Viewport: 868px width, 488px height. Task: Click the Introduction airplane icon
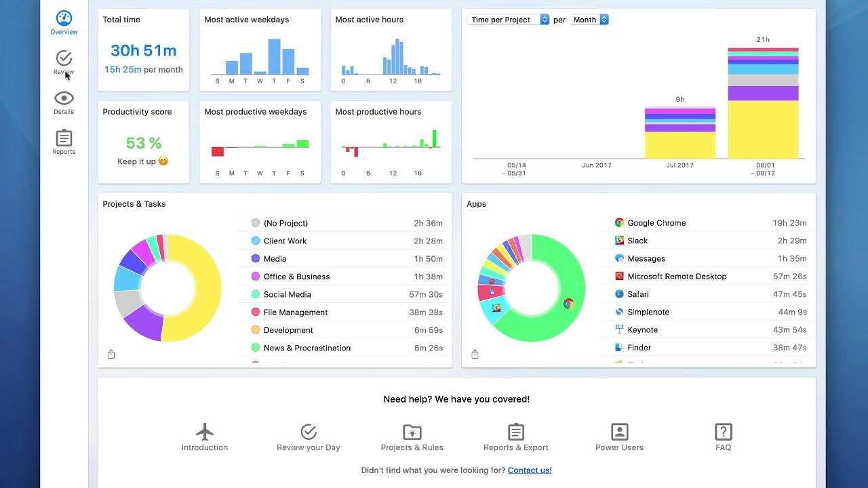click(x=205, y=432)
